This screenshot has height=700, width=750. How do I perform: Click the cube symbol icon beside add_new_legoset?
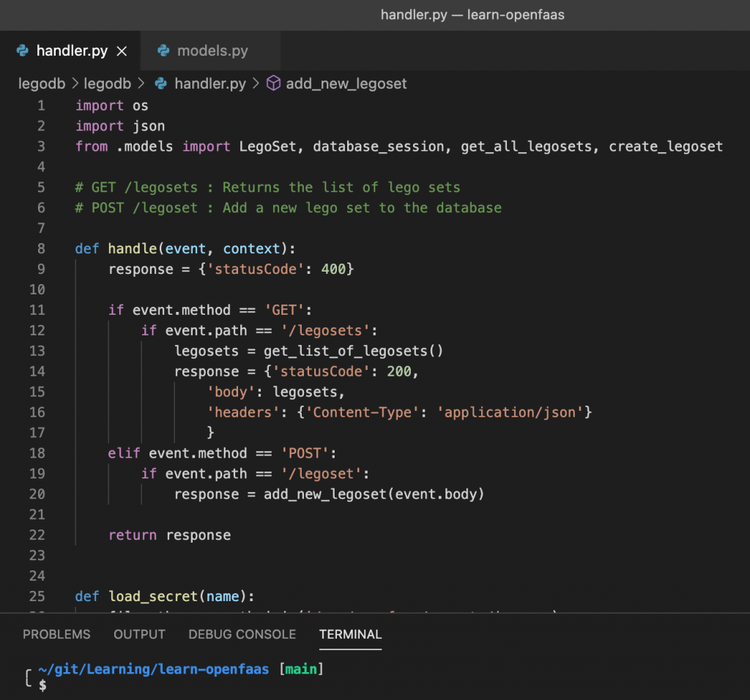273,83
